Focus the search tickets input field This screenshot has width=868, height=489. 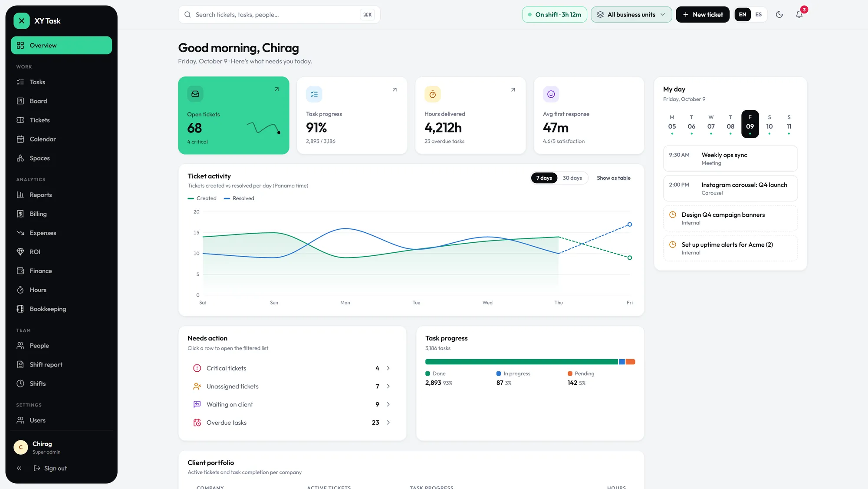click(279, 15)
